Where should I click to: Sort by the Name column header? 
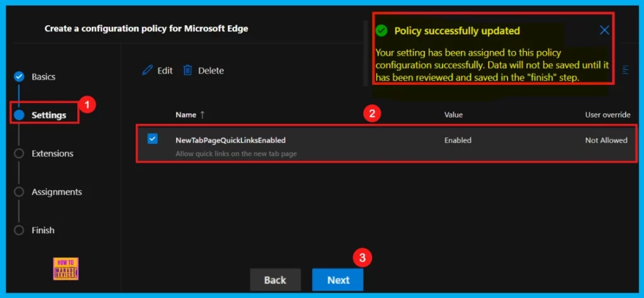click(190, 115)
